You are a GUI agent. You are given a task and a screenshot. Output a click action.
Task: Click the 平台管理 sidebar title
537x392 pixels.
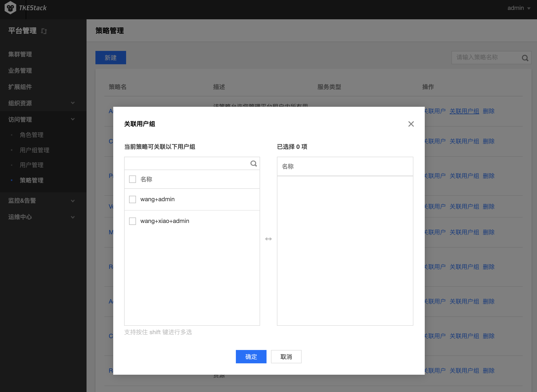[x=22, y=31]
